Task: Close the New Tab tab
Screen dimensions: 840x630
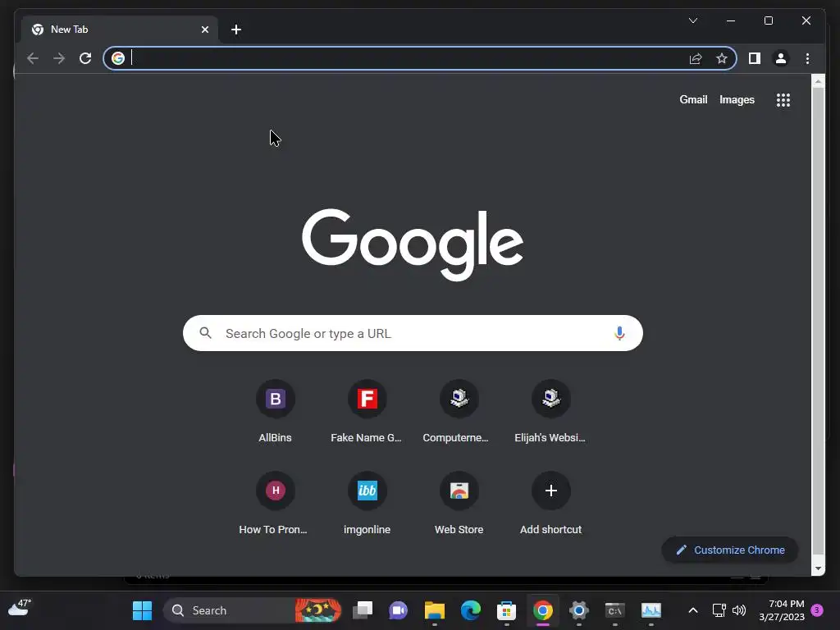Action: (204, 30)
